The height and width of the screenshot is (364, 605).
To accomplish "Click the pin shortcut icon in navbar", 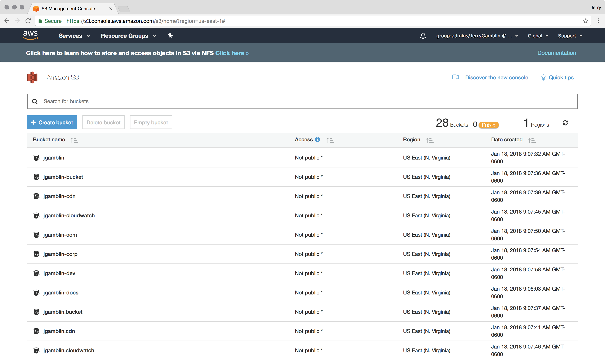I will pos(170,36).
